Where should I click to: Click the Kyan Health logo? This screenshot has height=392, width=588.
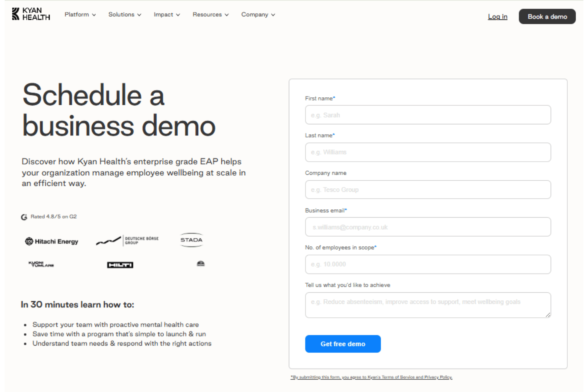click(x=31, y=14)
